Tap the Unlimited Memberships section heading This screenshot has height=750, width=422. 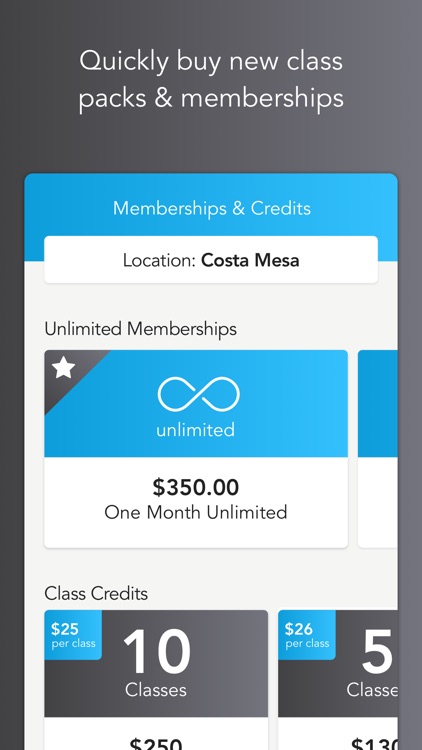point(141,329)
